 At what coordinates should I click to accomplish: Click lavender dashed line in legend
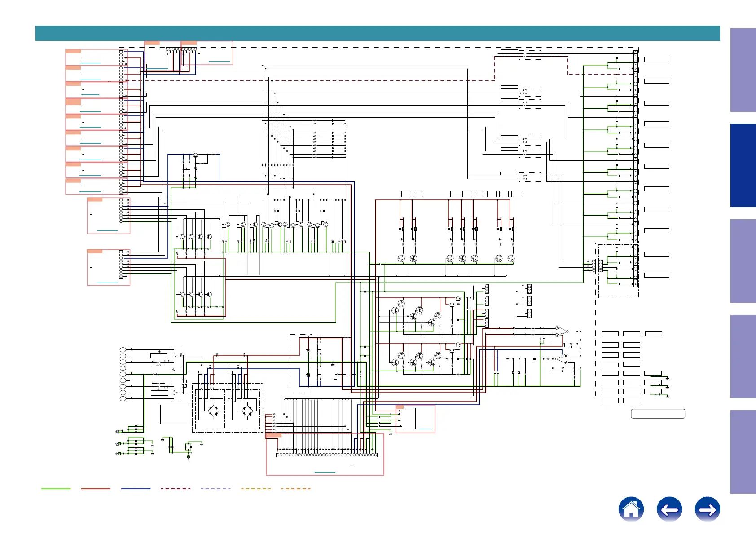pos(215,488)
